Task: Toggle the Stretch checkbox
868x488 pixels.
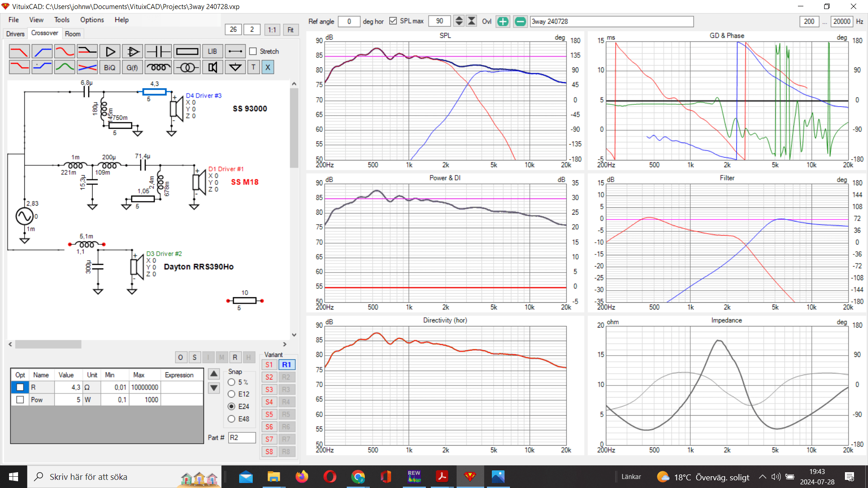Action: [253, 52]
